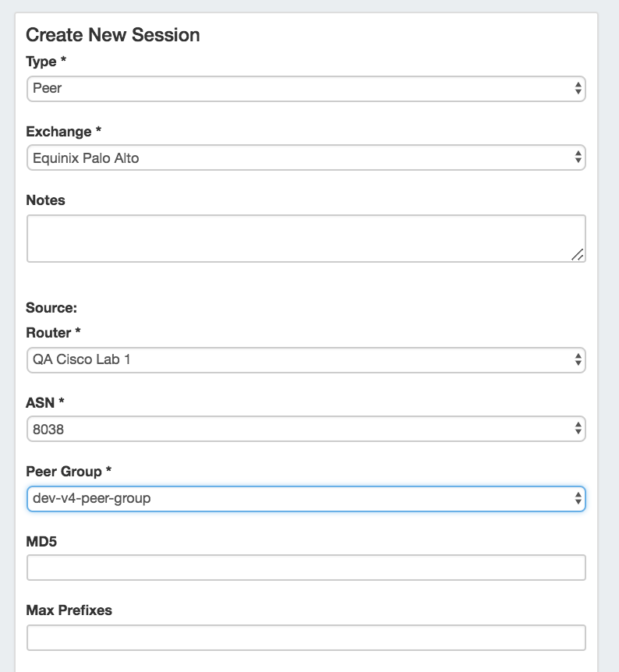Open the ASN dropdown showing 8038
619x672 pixels.
pyautogui.click(x=304, y=428)
